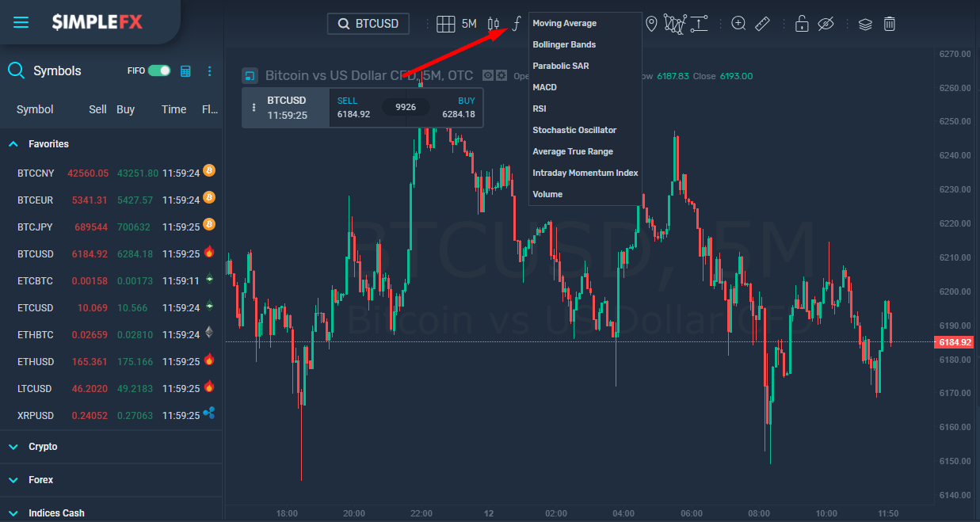This screenshot has height=522, width=980.
Task: Click the BUY 6284.18 button
Action: 458,108
